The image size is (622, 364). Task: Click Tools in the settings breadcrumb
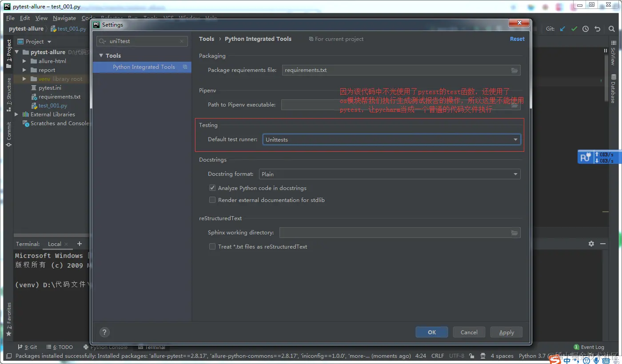(207, 39)
